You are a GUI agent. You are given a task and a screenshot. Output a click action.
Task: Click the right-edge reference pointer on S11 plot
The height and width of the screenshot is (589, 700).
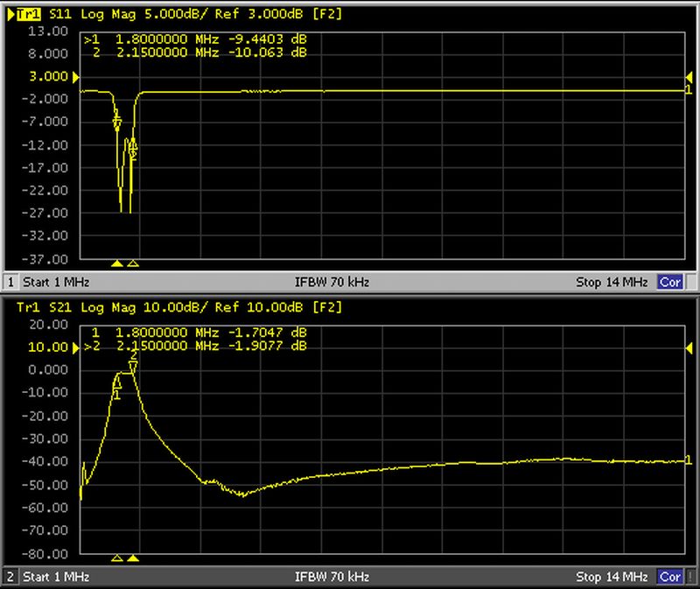[x=689, y=79]
